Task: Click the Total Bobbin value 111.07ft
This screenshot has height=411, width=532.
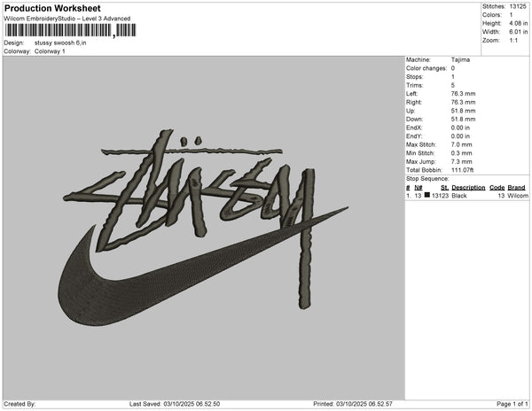Action: [x=463, y=170]
